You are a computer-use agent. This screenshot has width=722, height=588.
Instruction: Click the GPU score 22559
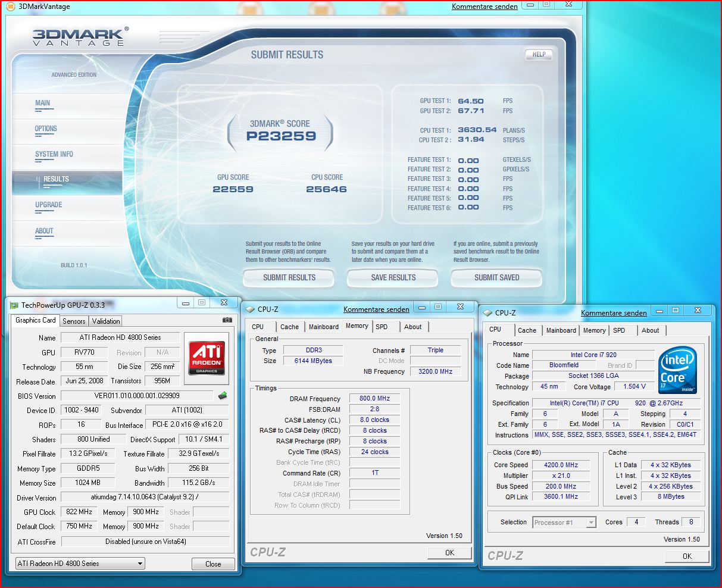click(x=233, y=189)
